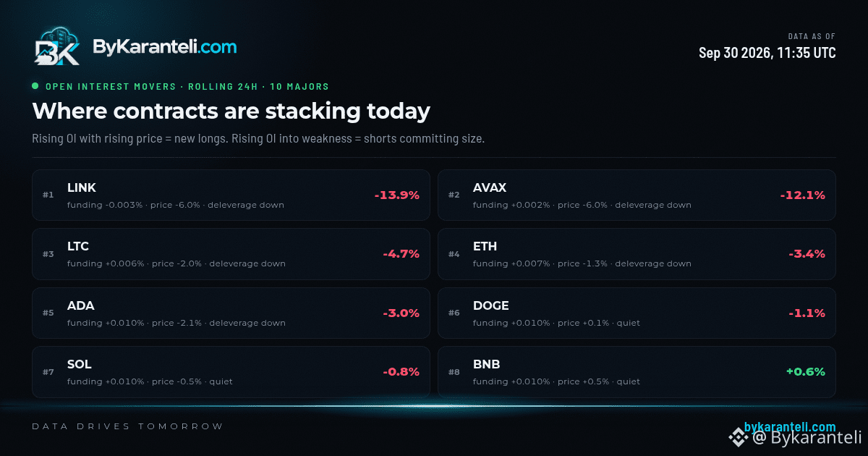
Task: Select the DOGE open interest card
Action: (x=637, y=313)
